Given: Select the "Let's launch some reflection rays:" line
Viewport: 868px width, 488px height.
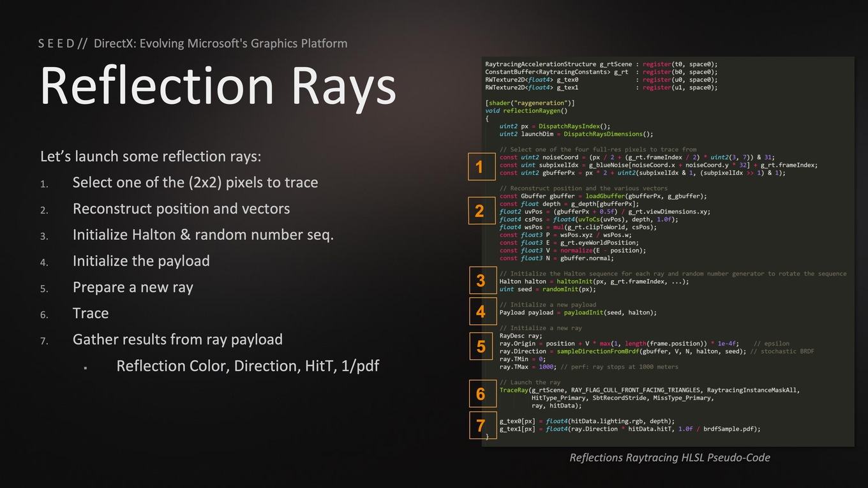Looking at the screenshot, I should (151, 156).
